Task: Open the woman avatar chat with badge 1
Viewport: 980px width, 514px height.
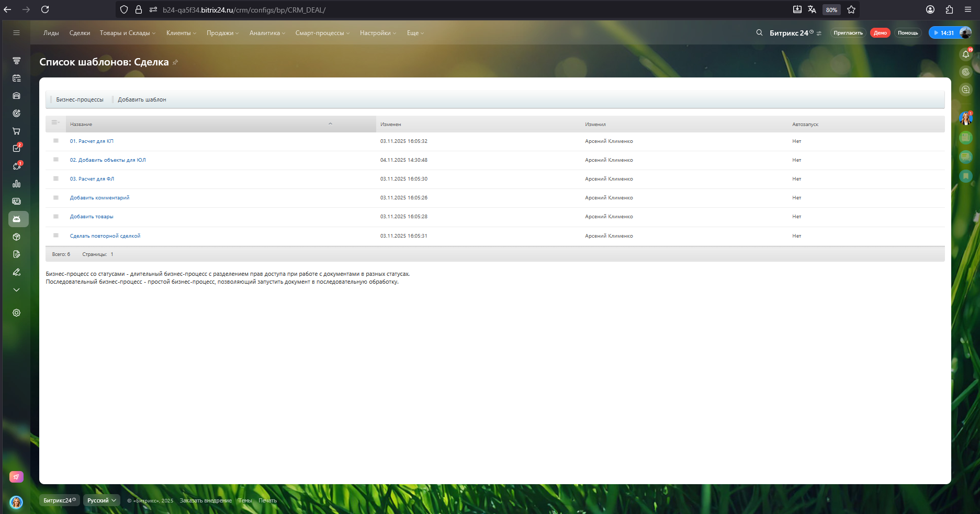Action: 966,118
